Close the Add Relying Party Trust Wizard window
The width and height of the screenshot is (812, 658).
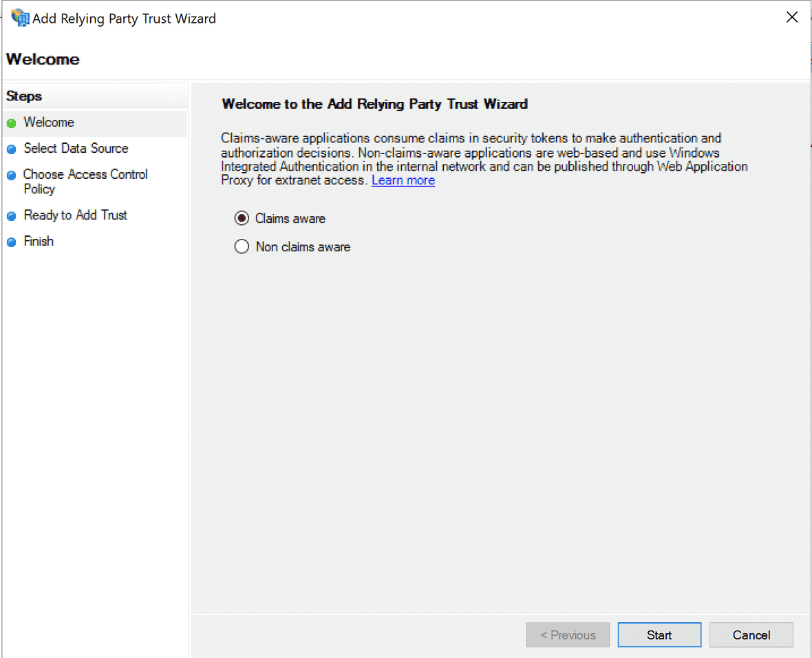point(792,18)
